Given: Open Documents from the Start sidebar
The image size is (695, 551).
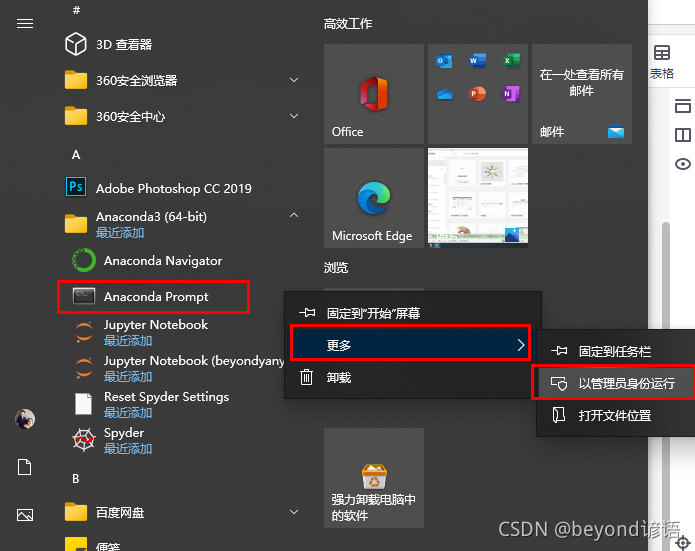Looking at the screenshot, I should pos(24,467).
